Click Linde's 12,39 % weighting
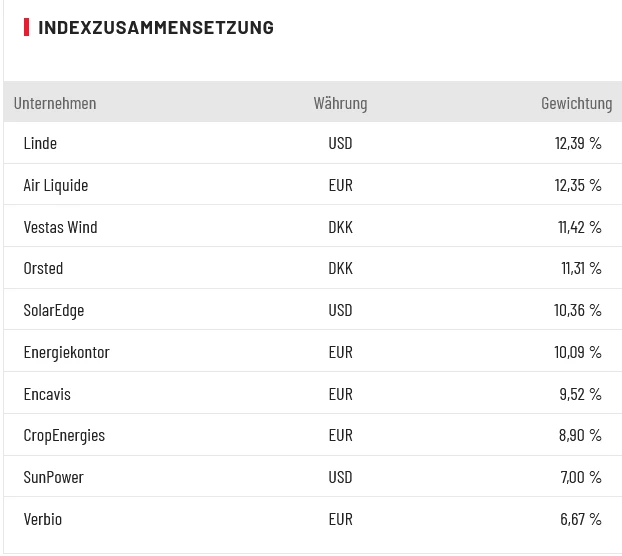 pyautogui.click(x=578, y=143)
